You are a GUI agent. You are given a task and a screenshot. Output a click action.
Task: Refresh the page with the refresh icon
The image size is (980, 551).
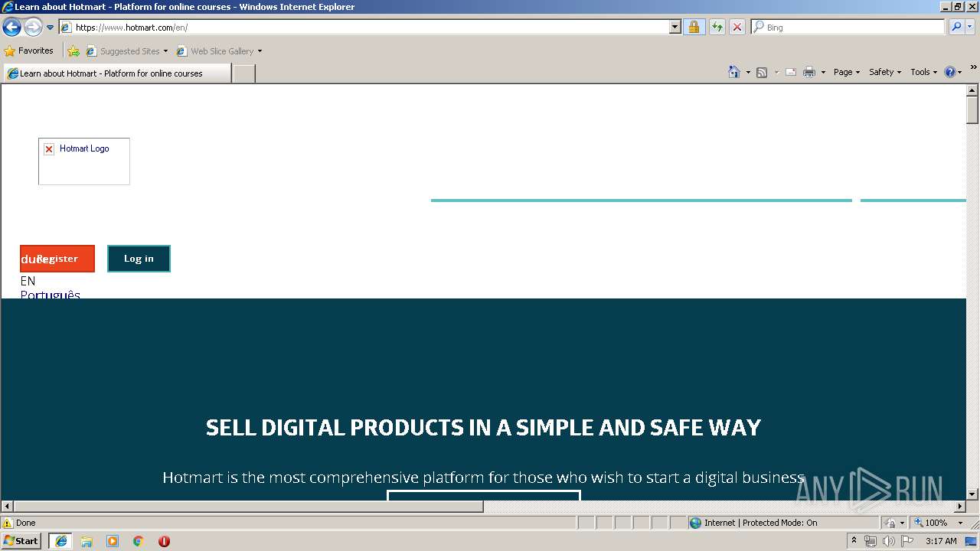click(717, 28)
